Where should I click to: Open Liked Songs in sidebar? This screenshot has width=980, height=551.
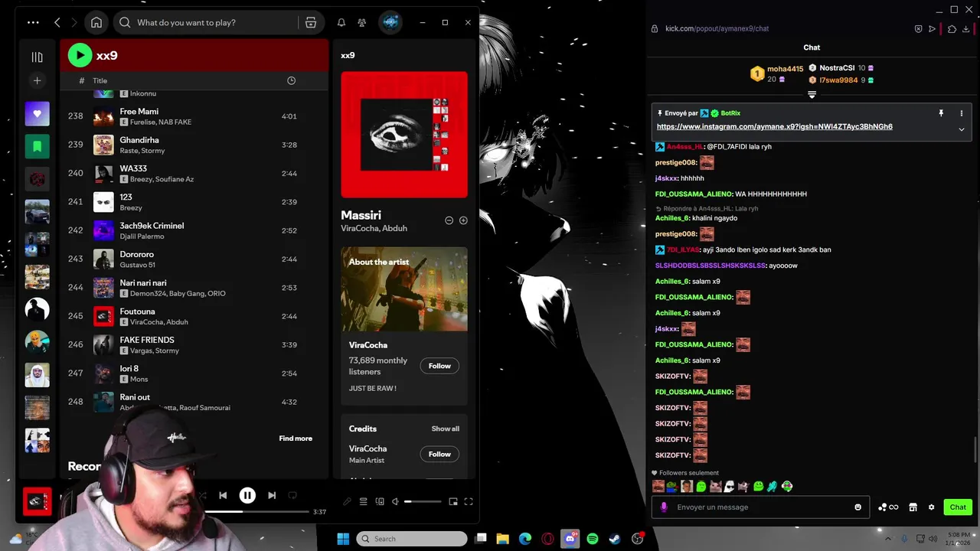[x=37, y=114]
